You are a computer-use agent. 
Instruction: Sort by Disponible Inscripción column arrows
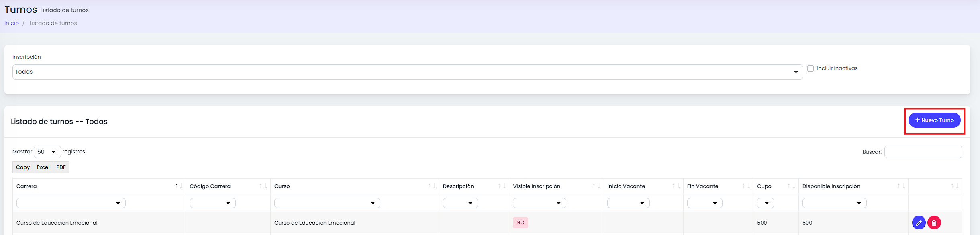click(x=901, y=186)
